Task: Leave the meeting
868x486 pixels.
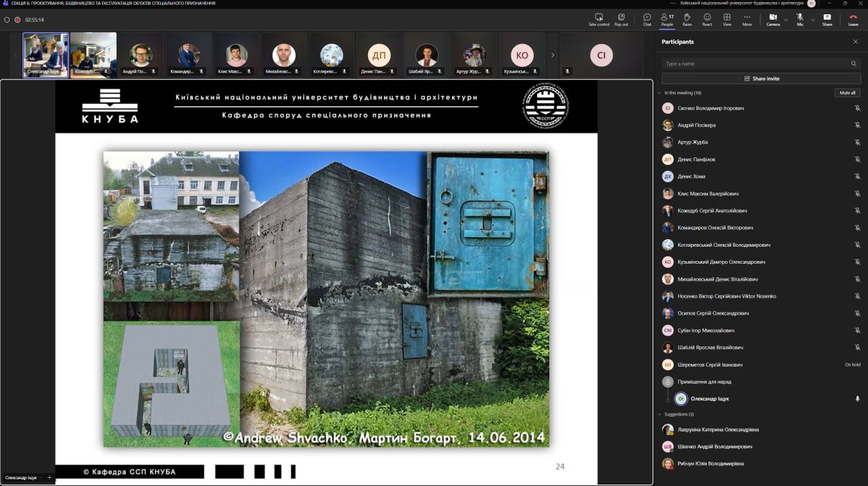Action: (x=853, y=19)
